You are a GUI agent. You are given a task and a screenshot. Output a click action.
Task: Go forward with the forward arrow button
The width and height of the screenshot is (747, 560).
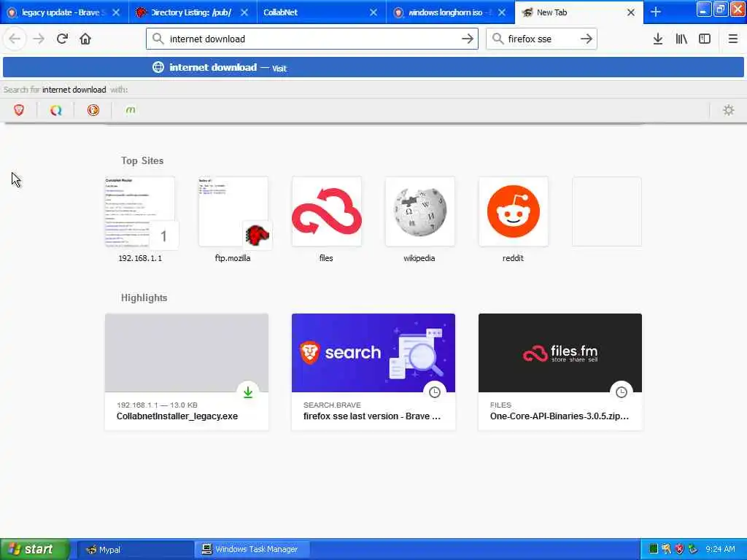[39, 39]
